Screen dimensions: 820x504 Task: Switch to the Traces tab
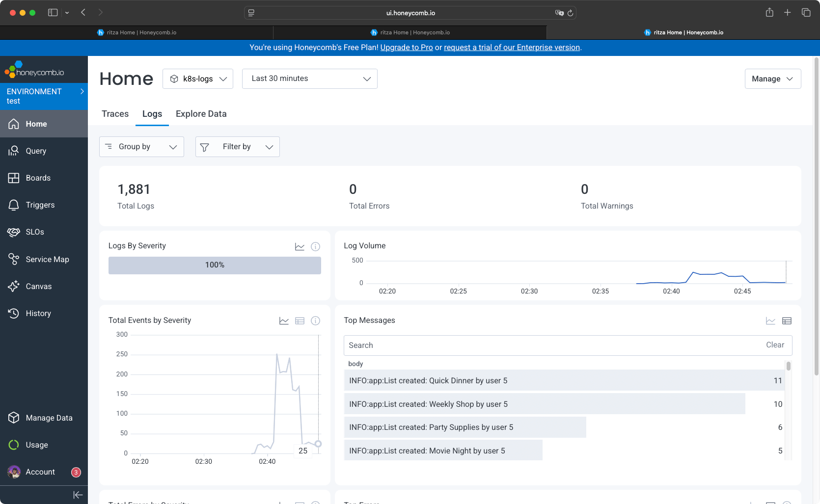pyautogui.click(x=115, y=114)
